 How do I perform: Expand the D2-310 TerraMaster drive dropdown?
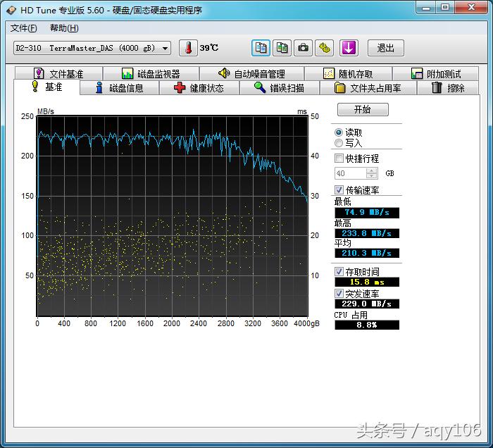166,48
